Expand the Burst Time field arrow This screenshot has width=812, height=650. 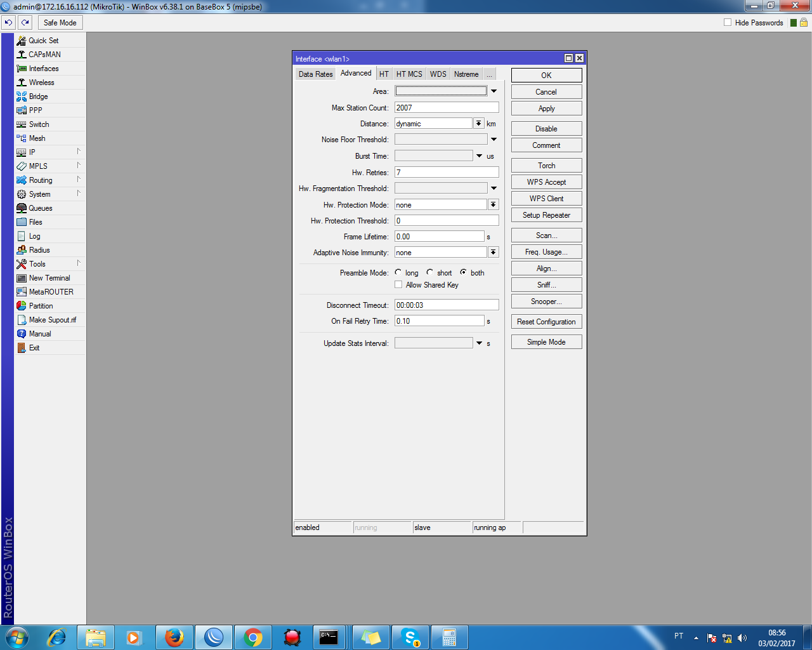click(479, 156)
